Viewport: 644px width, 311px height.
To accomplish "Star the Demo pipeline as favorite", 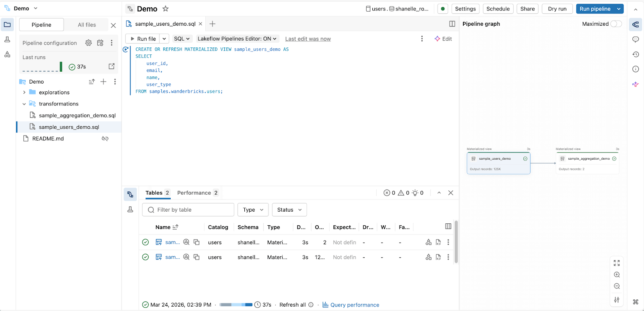I will (165, 8).
